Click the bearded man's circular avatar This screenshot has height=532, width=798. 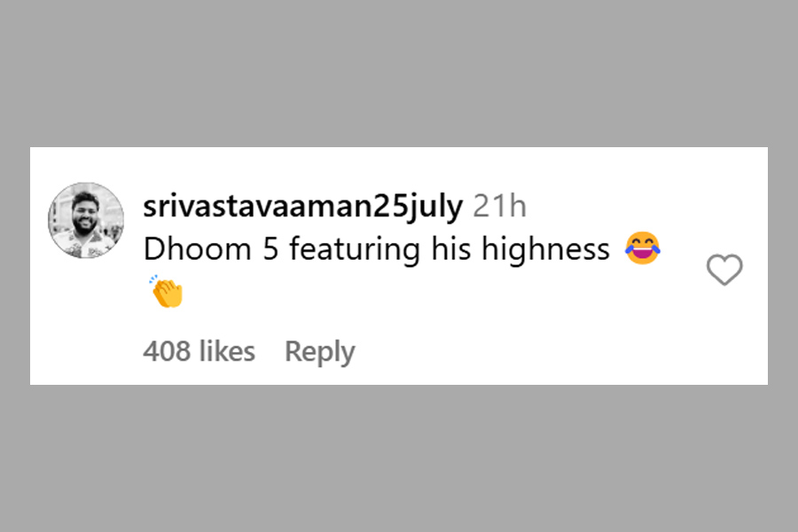(x=86, y=221)
